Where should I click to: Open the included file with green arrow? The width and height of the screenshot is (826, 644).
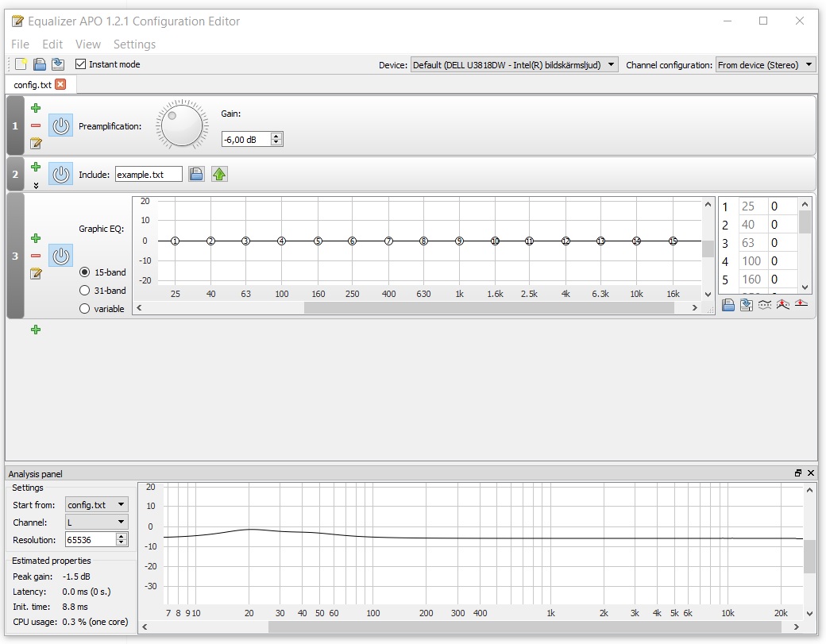[220, 174]
